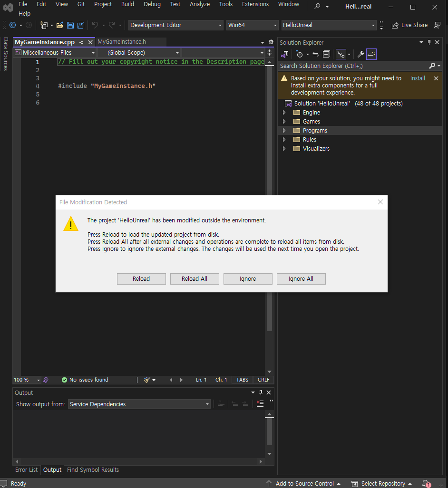Open the Service Dependencies output source dropdown
This screenshot has height=488, width=448.
(139, 404)
